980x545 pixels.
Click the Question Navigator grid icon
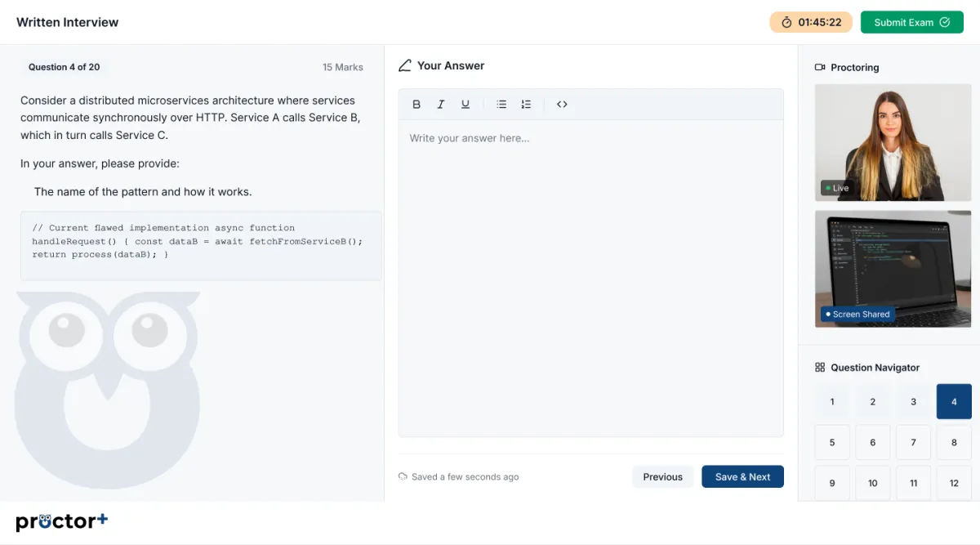[x=820, y=368]
